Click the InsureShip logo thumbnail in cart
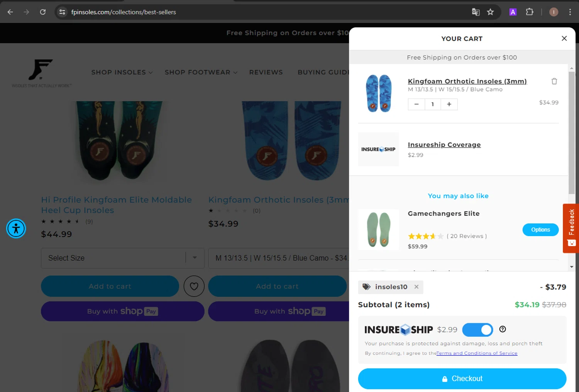 pos(378,149)
